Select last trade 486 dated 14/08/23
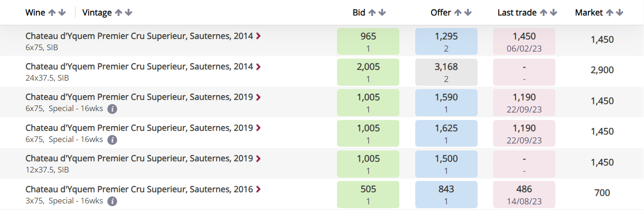 pos(524,195)
